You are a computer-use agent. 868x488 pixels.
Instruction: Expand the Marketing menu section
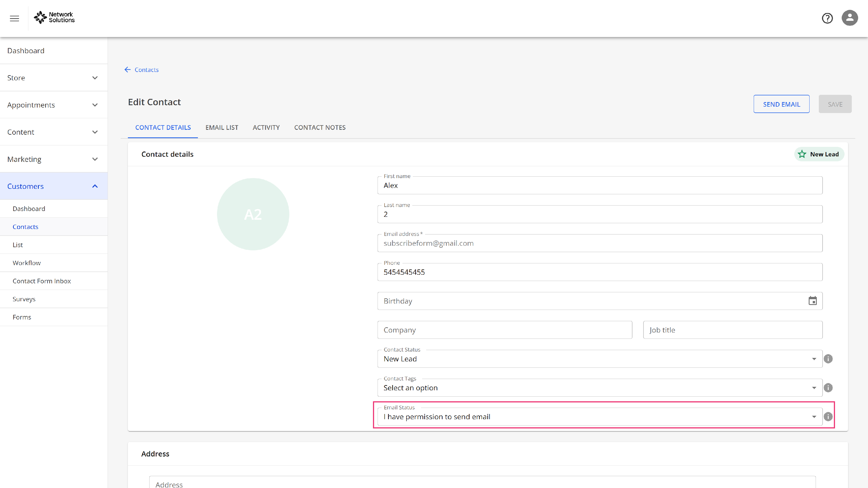tap(54, 159)
